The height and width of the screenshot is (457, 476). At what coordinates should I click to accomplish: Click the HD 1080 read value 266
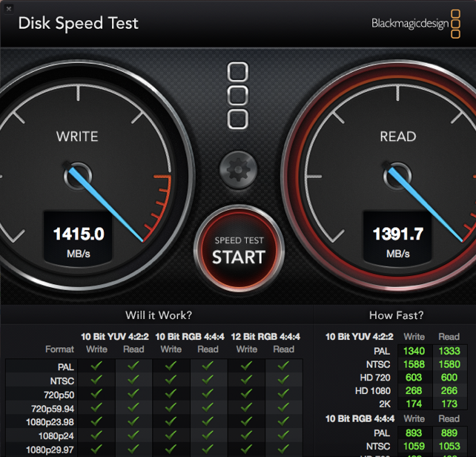449,390
